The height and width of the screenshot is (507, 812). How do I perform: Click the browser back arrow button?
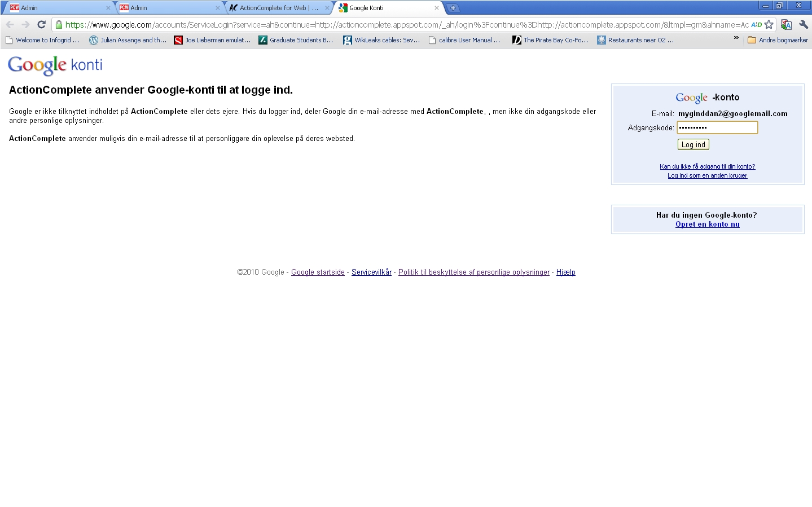tap(10, 25)
